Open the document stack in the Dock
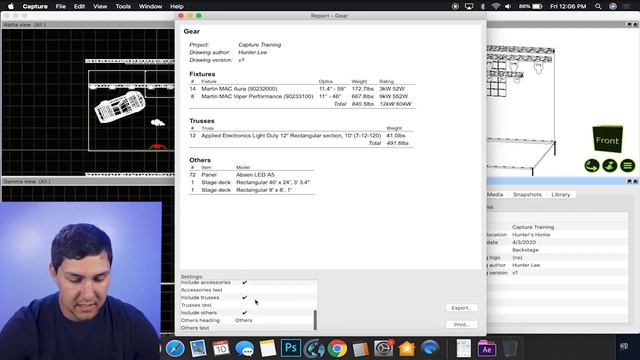Screen dimensions: 640x360 coord(464,349)
